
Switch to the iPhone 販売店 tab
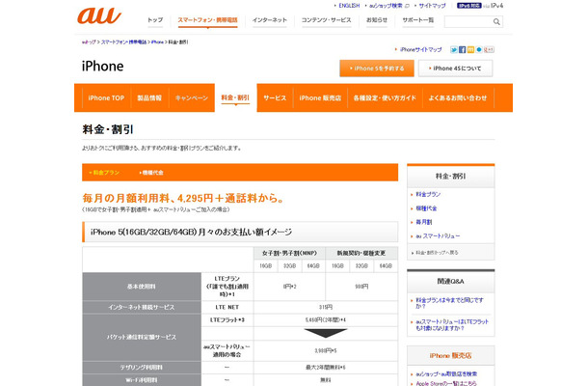(320, 98)
